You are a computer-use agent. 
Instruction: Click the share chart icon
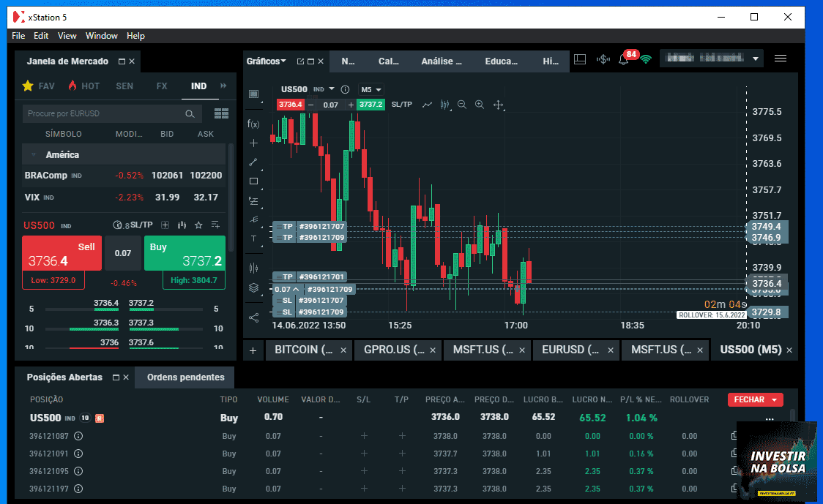coord(253,317)
